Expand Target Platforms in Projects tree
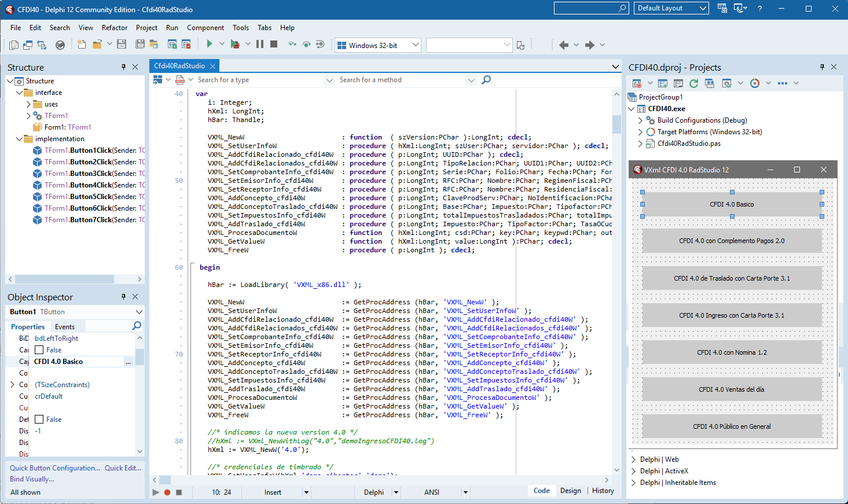Screen dimensions: 848x504 640,132
